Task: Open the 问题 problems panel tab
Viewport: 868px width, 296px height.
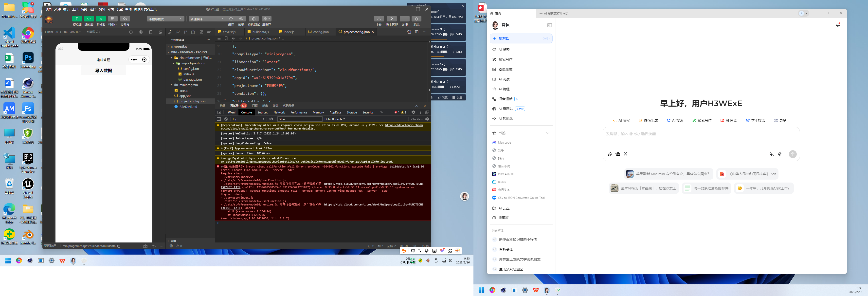Action: pos(255,106)
